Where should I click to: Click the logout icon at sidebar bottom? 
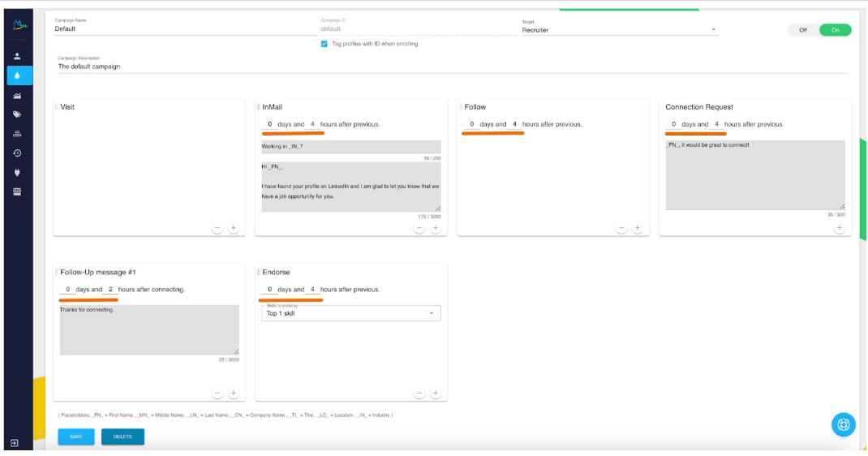[x=15, y=443]
